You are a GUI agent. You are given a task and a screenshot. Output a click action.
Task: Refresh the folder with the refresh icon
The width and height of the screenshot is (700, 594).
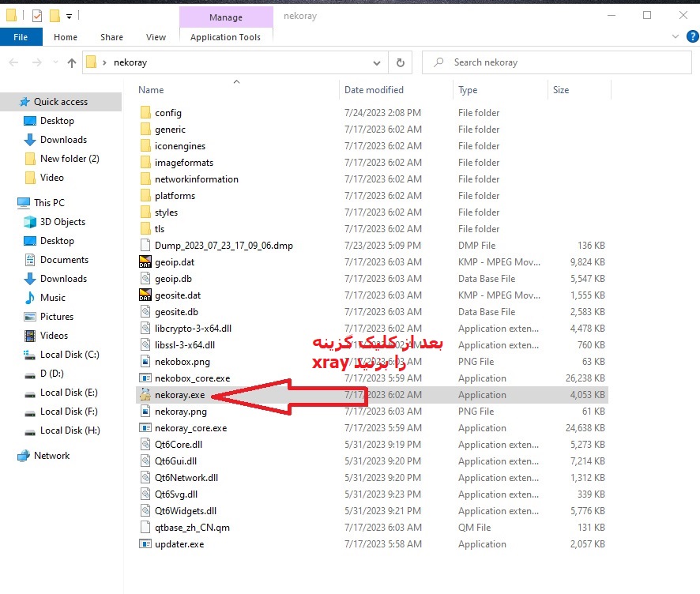tap(401, 62)
